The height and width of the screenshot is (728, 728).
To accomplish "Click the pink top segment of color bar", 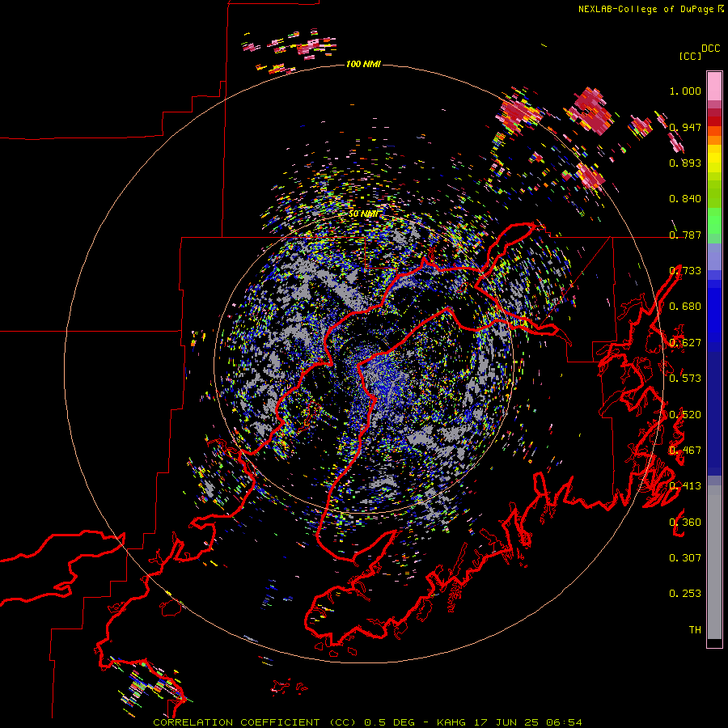I will coord(714,86).
